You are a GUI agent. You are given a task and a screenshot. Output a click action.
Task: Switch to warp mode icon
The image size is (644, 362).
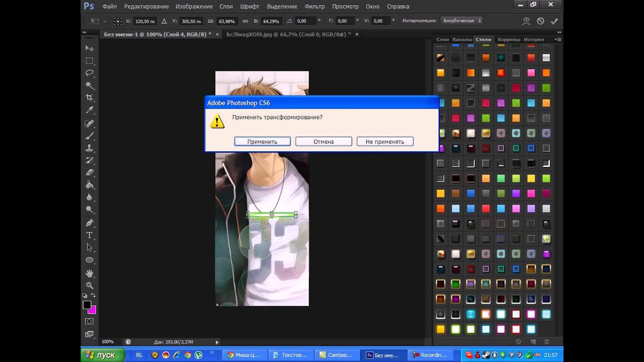526,21
